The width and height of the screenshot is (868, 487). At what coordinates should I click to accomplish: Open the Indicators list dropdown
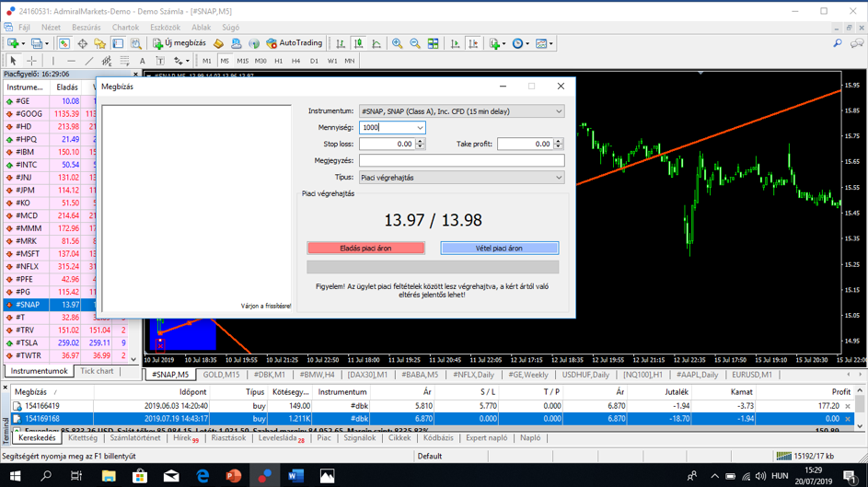(496, 43)
